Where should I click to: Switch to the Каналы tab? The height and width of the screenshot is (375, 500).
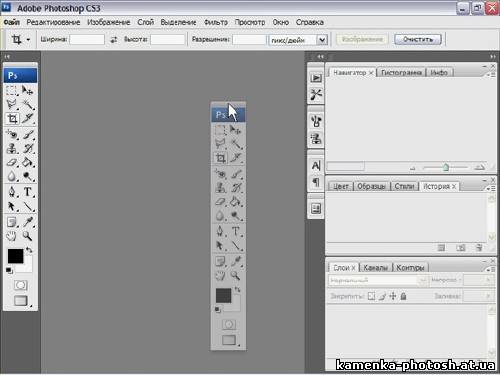click(x=376, y=268)
